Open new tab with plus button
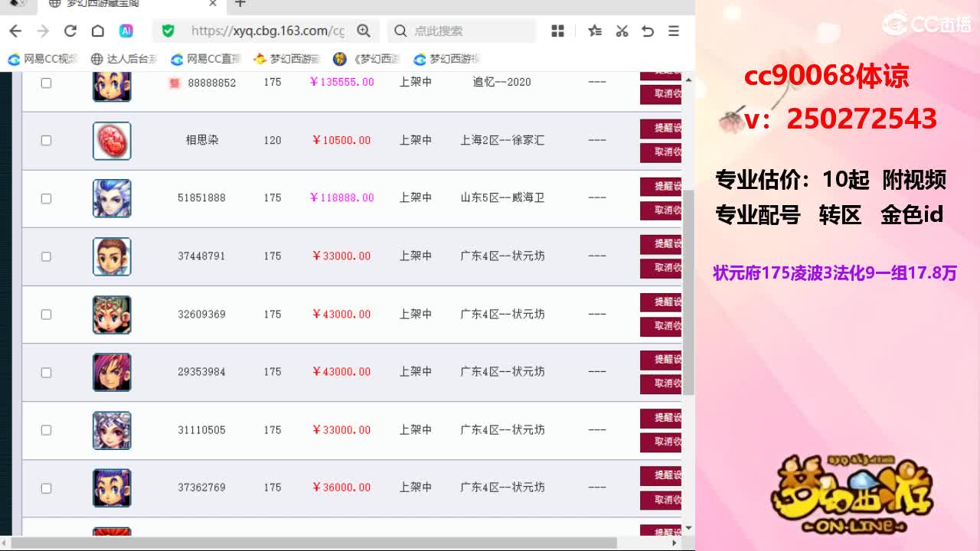Viewport: 980px width, 551px height. tap(240, 4)
